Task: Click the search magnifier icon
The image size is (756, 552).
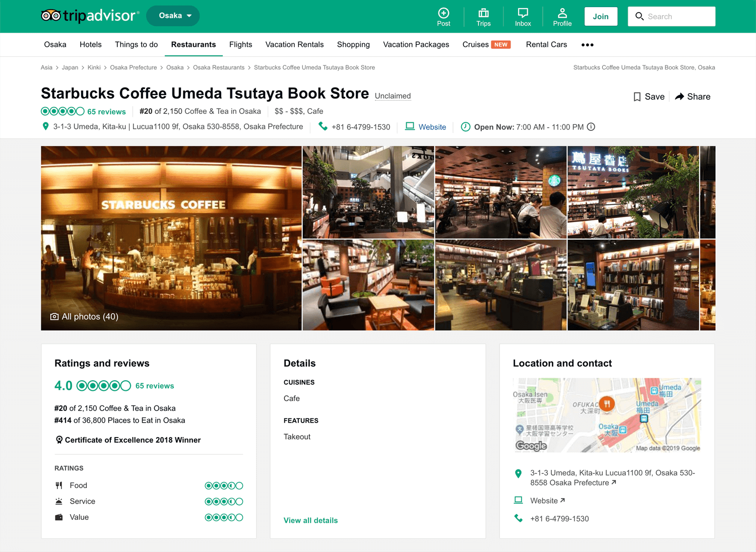Action: point(640,16)
